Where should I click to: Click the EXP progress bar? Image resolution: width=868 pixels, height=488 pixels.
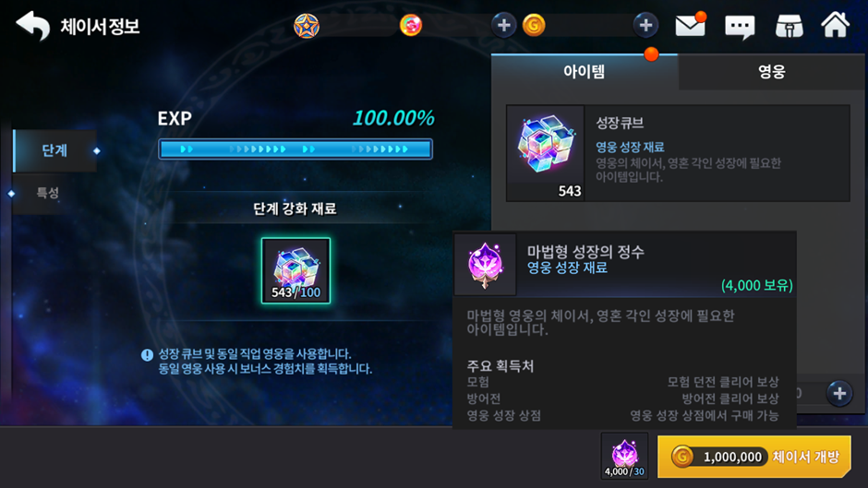[295, 149]
